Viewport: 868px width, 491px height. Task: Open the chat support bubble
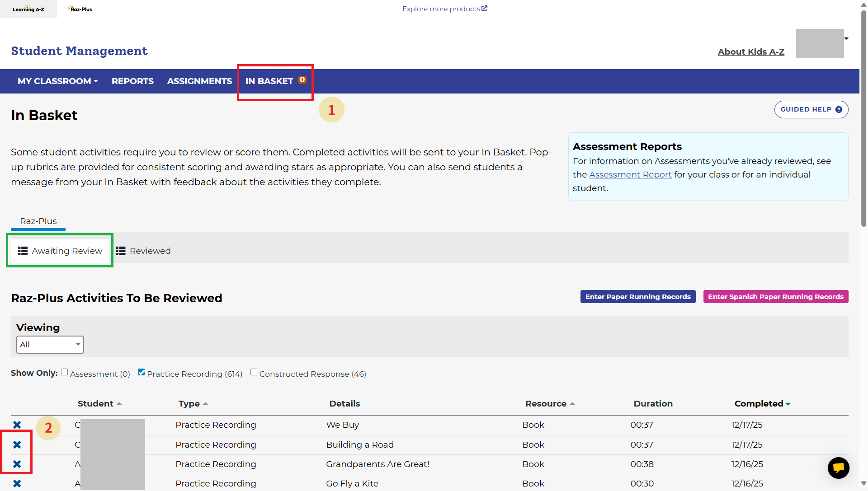838,468
